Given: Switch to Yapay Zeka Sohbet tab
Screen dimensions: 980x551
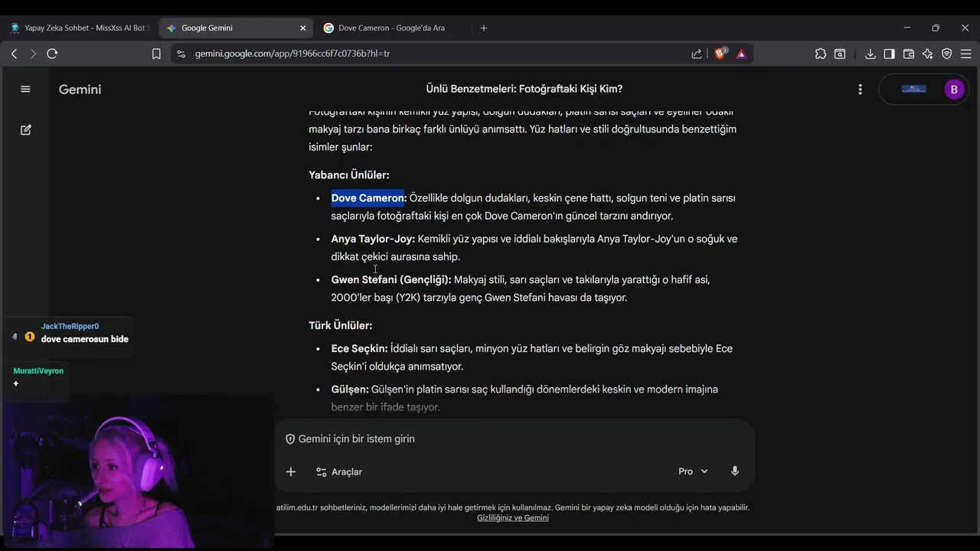Looking at the screenshot, I should click(x=78, y=28).
